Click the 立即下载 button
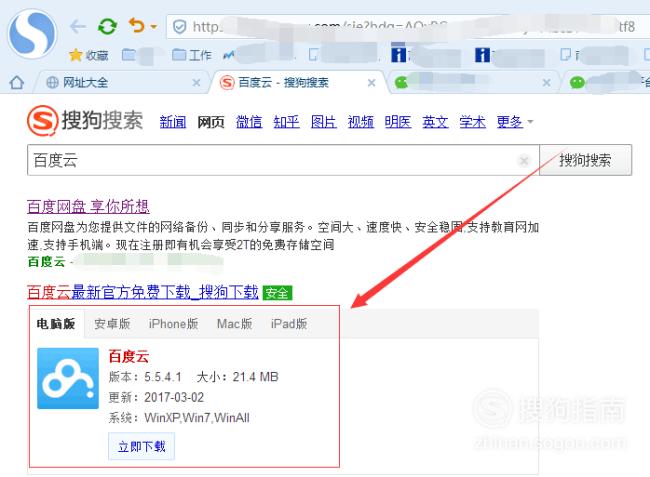Image resolution: width=650 pixels, height=477 pixels. [141, 446]
